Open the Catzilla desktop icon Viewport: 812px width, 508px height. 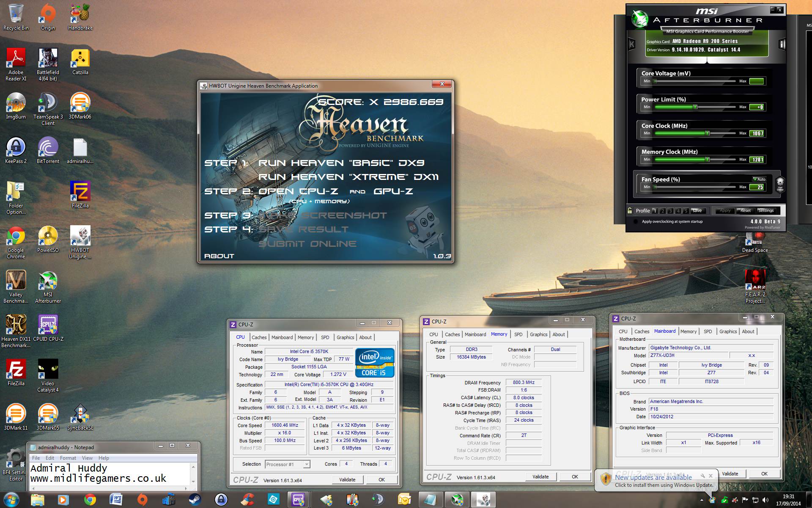coord(80,62)
